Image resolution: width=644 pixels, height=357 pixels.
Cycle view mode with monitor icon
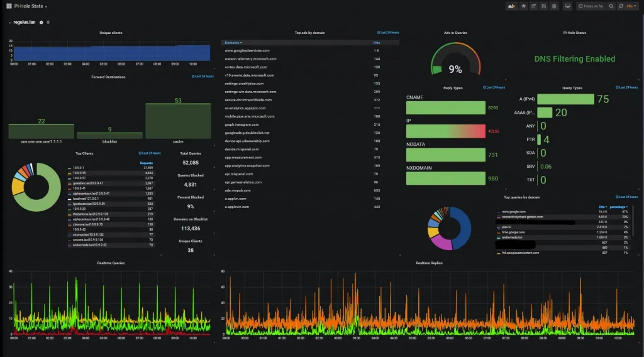pyautogui.click(x=567, y=6)
